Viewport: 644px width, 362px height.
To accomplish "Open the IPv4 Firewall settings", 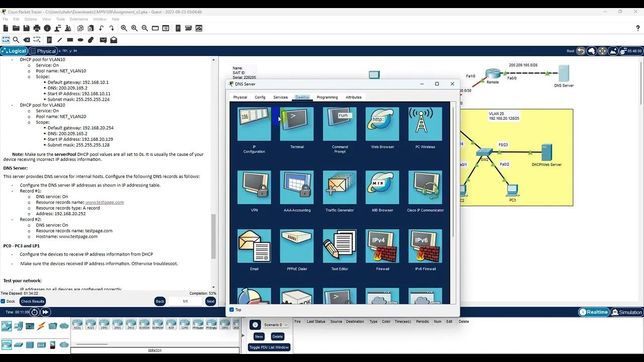I will (382, 246).
